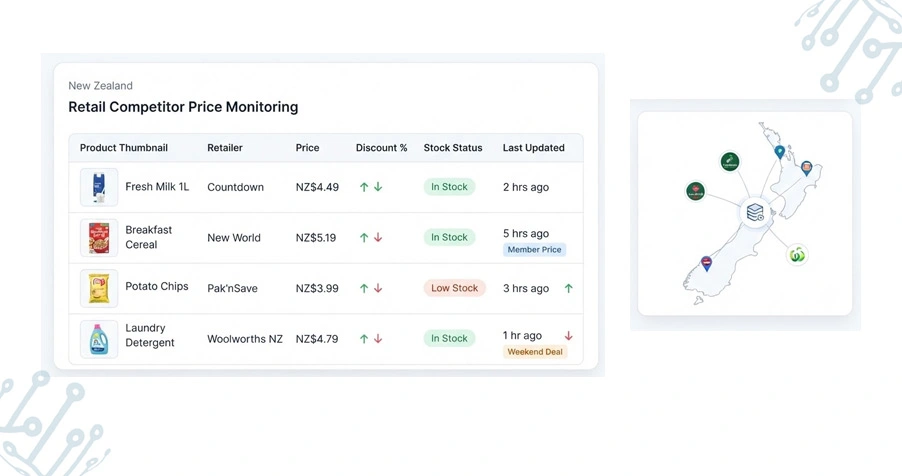Click the Retail Competitor Price Monitoring heading
The height and width of the screenshot is (476, 902).
[x=183, y=107]
